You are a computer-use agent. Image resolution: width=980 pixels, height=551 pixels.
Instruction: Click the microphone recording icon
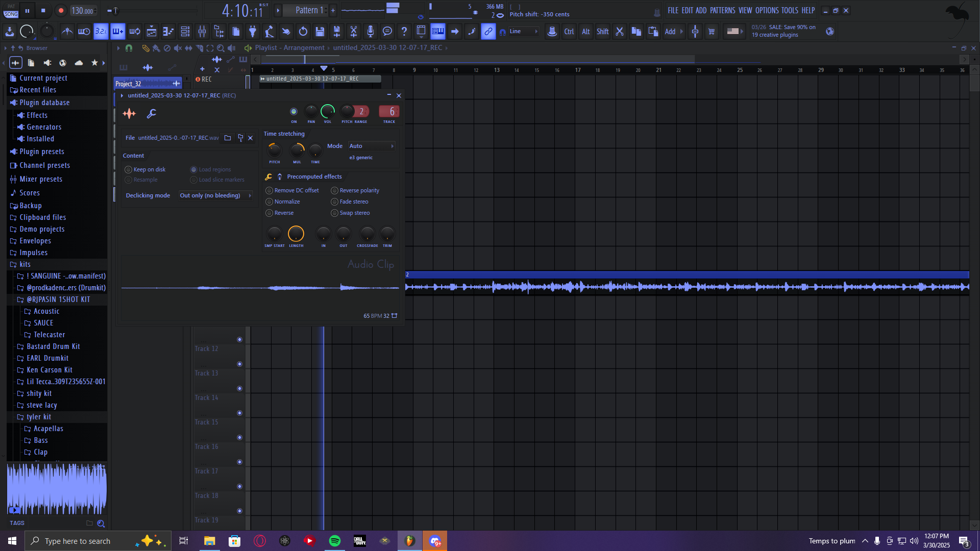[371, 32]
